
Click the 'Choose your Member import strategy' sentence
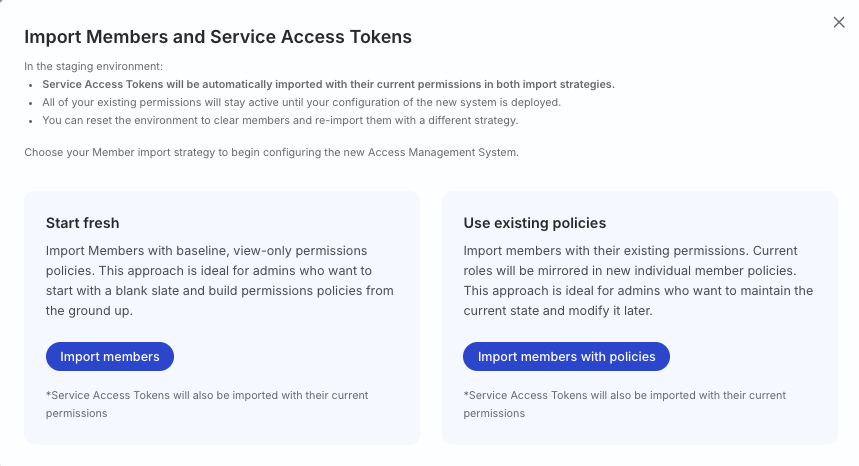270,152
